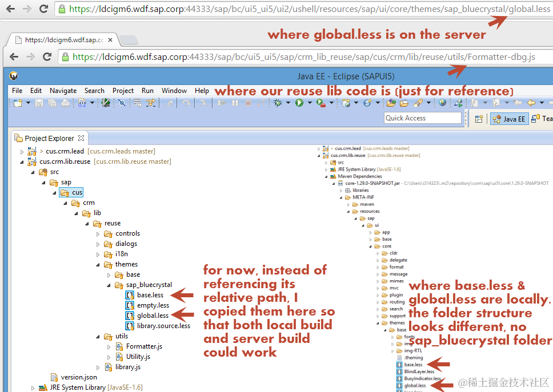The height and width of the screenshot is (392, 553).
Task: Click the Resume debug icon
Action: (222, 103)
